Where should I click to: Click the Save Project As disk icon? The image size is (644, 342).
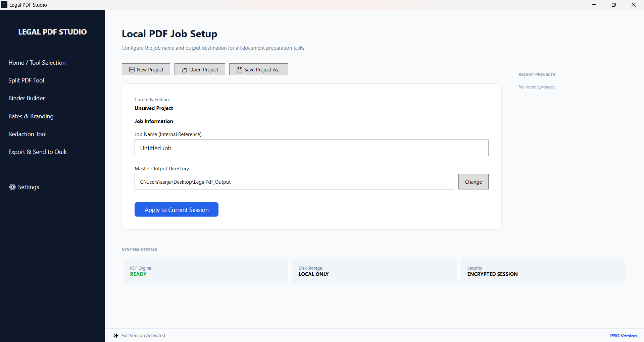[239, 69]
